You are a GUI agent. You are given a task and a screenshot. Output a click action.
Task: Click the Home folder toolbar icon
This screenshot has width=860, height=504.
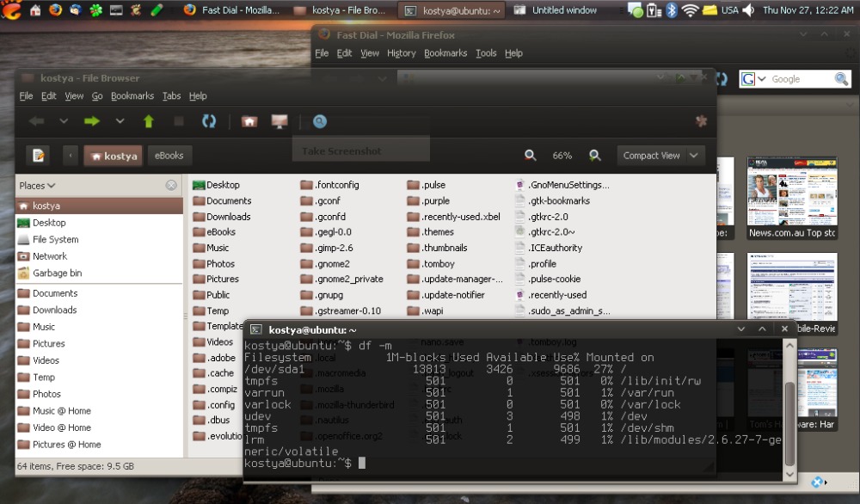point(249,121)
